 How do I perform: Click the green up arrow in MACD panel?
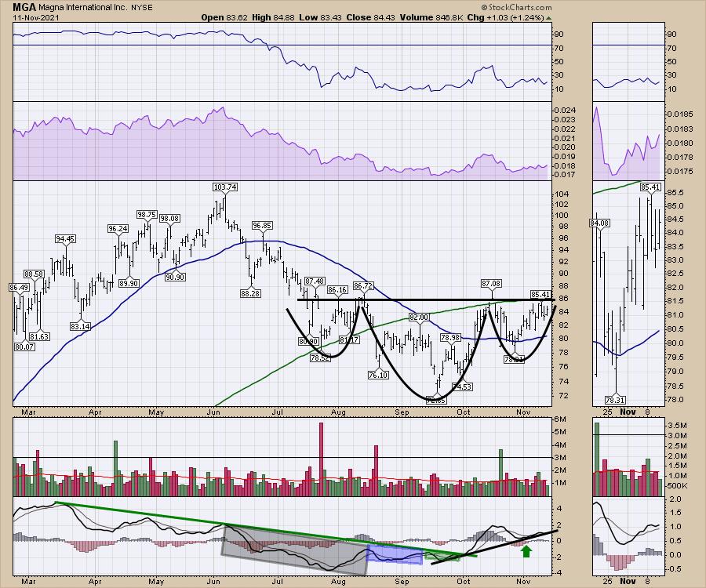(527, 551)
